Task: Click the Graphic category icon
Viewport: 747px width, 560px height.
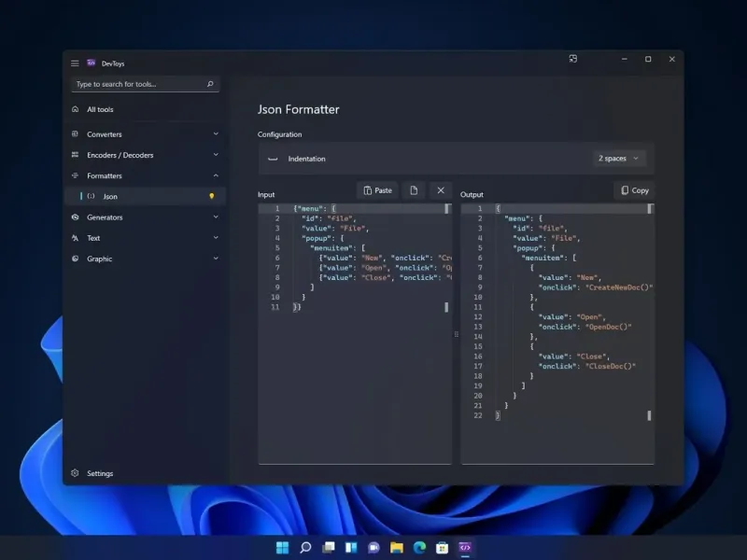Action: pyautogui.click(x=76, y=259)
